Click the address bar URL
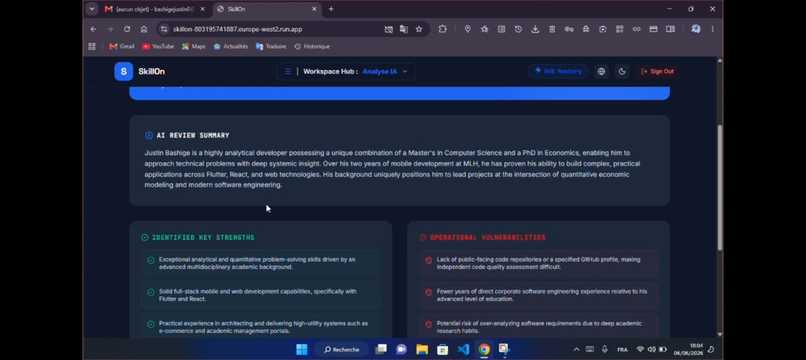Viewport: 806px width, 360px height. [x=237, y=29]
